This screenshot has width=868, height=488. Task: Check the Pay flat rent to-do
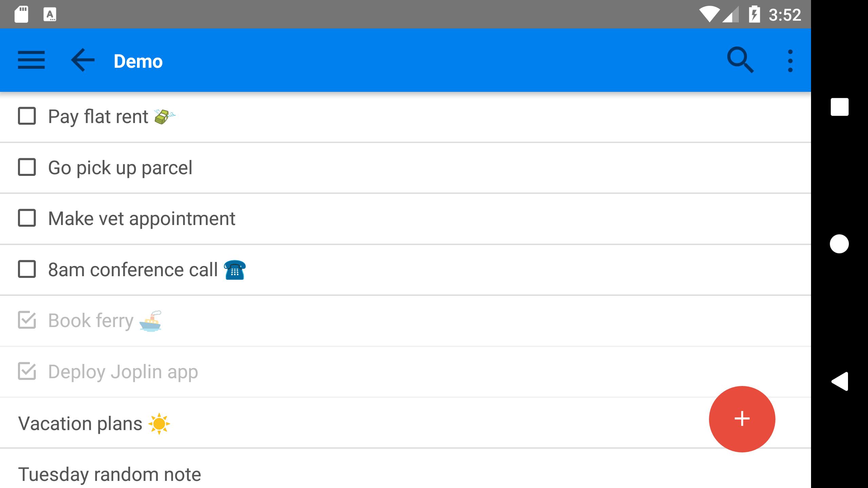tap(27, 116)
